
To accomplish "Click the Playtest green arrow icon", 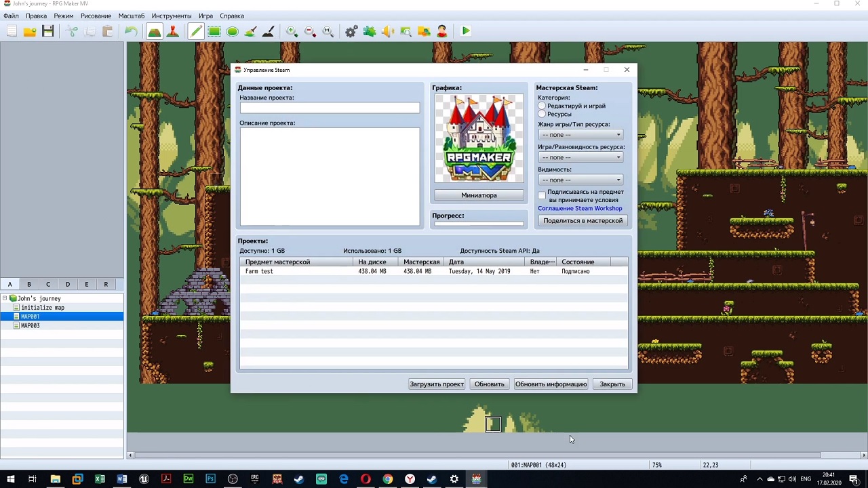I will (x=466, y=31).
